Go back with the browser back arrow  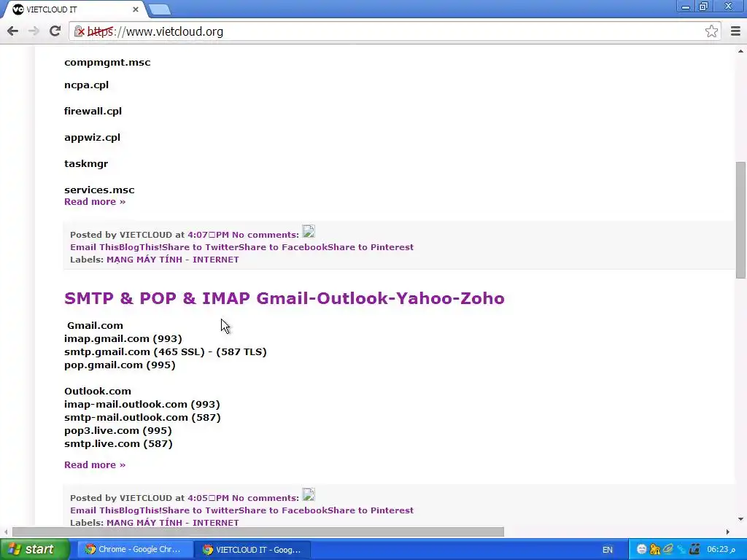pyautogui.click(x=13, y=31)
